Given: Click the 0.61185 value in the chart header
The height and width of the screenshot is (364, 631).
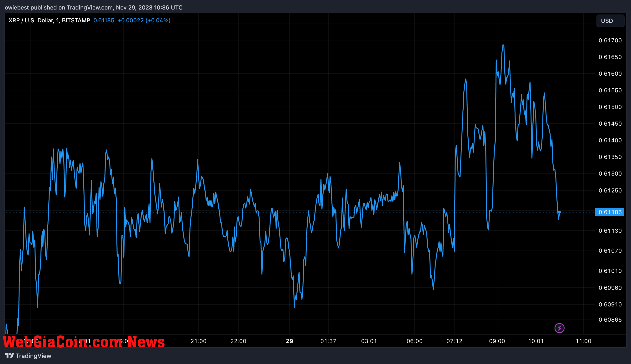Looking at the screenshot, I should [x=104, y=20].
